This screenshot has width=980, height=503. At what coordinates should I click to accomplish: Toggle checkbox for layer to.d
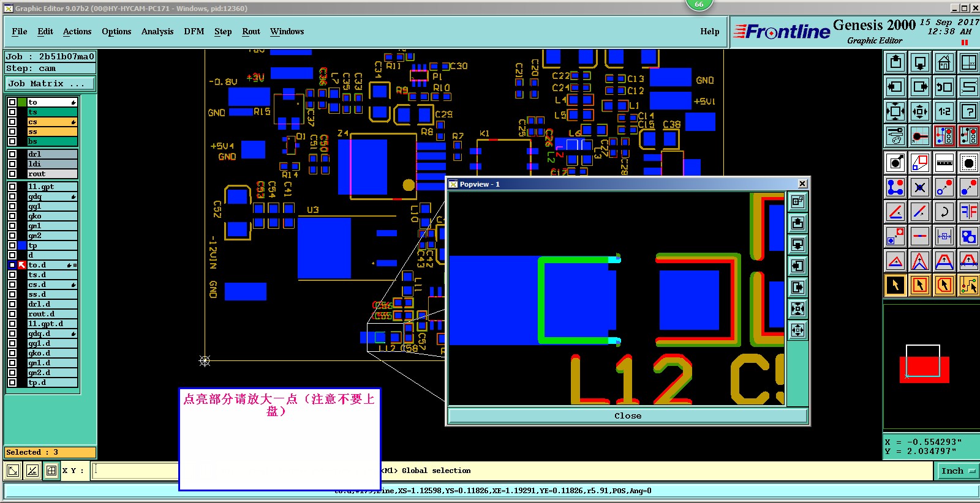tap(12, 265)
